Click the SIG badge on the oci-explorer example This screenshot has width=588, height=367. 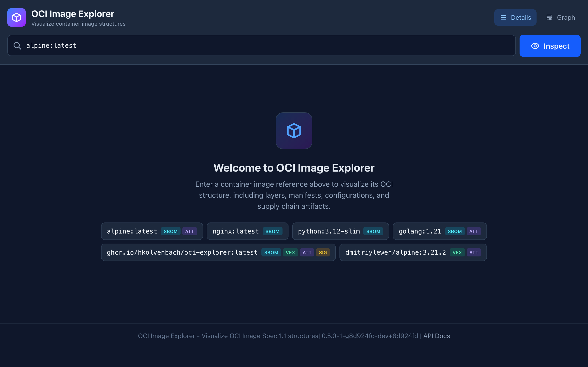tap(323, 253)
